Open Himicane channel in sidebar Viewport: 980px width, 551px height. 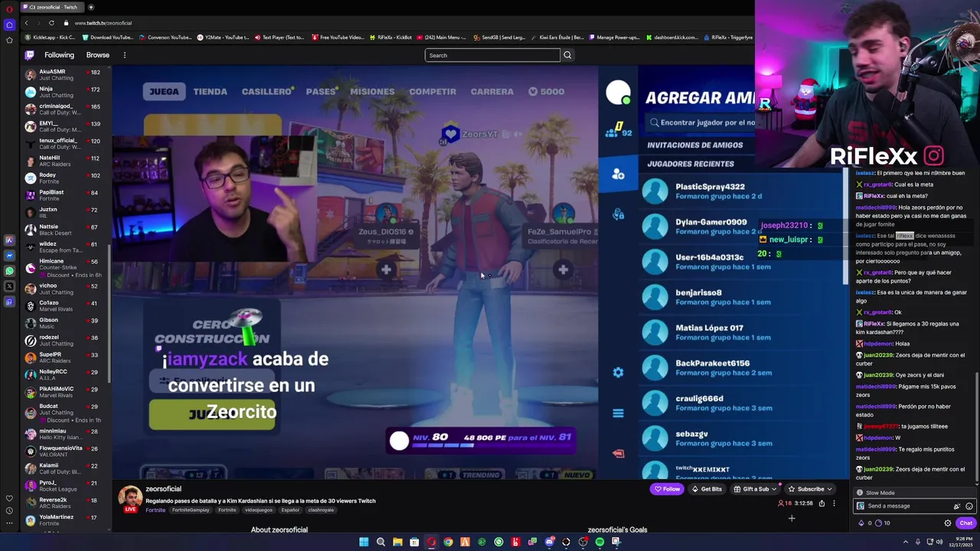coord(63,268)
